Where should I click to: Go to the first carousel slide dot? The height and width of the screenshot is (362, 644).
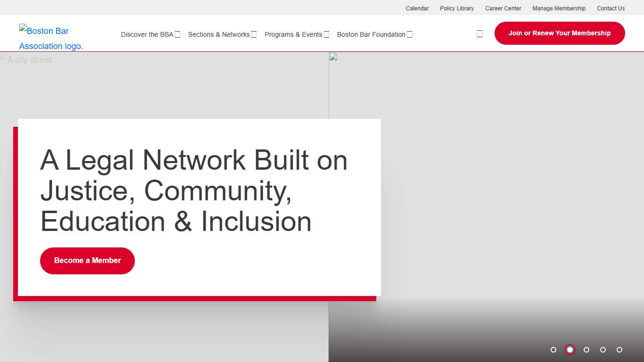(553, 350)
